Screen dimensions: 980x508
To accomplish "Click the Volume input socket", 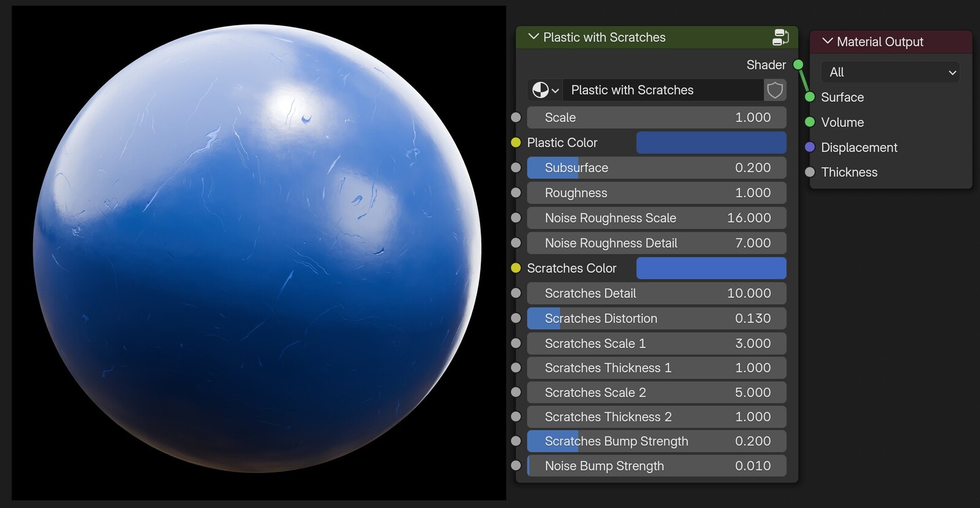I will (810, 122).
